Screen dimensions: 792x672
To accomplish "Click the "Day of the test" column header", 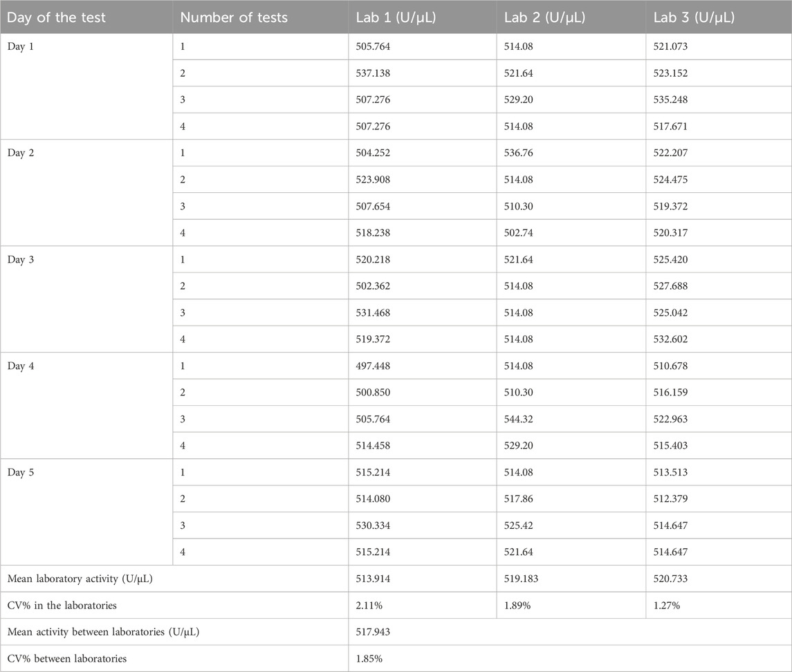I will 56,17.
